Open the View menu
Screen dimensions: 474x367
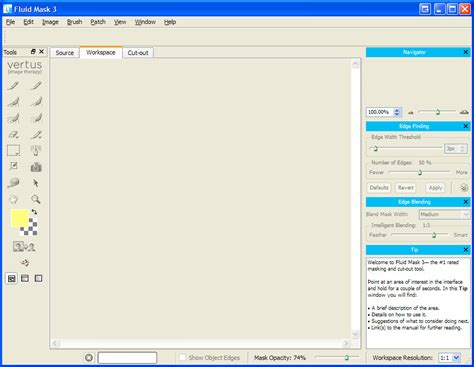coord(120,22)
